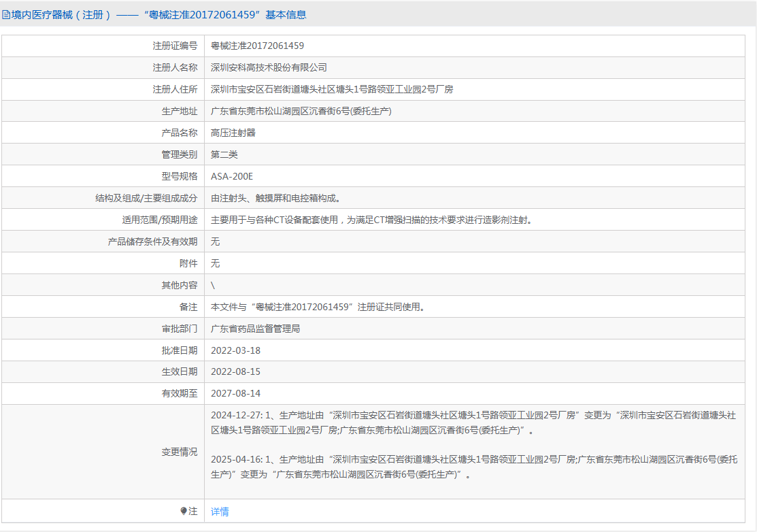The height and width of the screenshot is (532, 757).
Task: Click the 其他内容 label
Action: pos(180,285)
